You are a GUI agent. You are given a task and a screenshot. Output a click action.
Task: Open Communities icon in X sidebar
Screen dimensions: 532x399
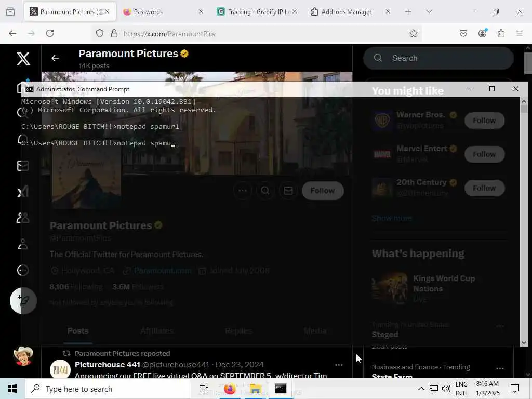click(x=23, y=218)
